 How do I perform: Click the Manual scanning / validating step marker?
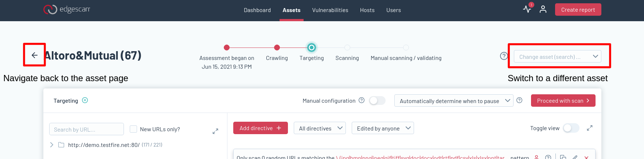coord(406,48)
